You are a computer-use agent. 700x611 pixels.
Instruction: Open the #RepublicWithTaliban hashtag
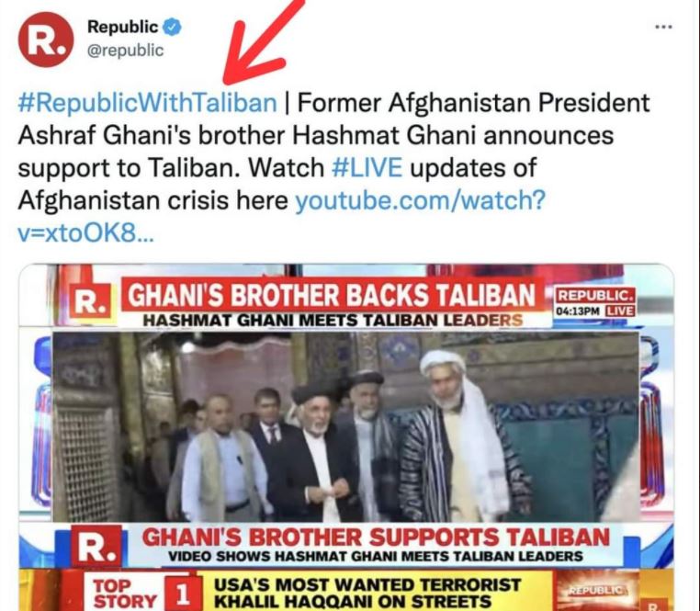[x=147, y=103]
